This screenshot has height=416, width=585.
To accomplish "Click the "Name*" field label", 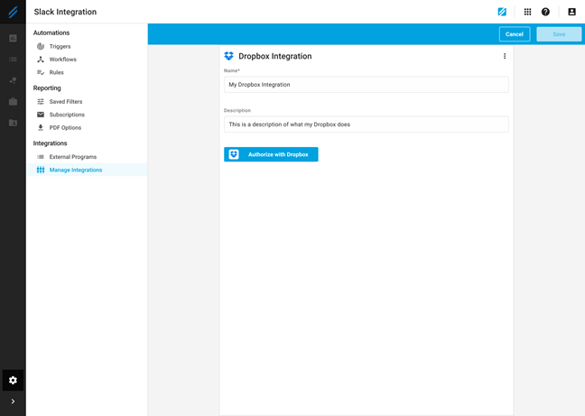I will (232, 71).
